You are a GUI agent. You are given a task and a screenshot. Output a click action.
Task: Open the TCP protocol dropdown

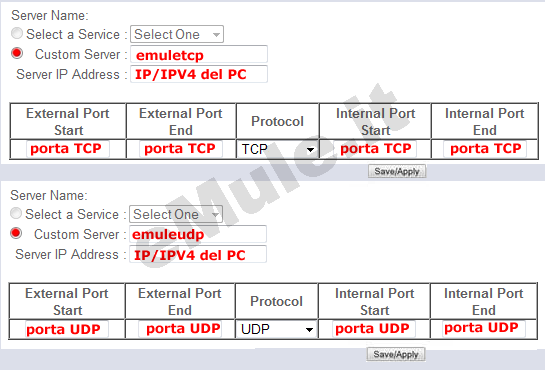[277, 149]
